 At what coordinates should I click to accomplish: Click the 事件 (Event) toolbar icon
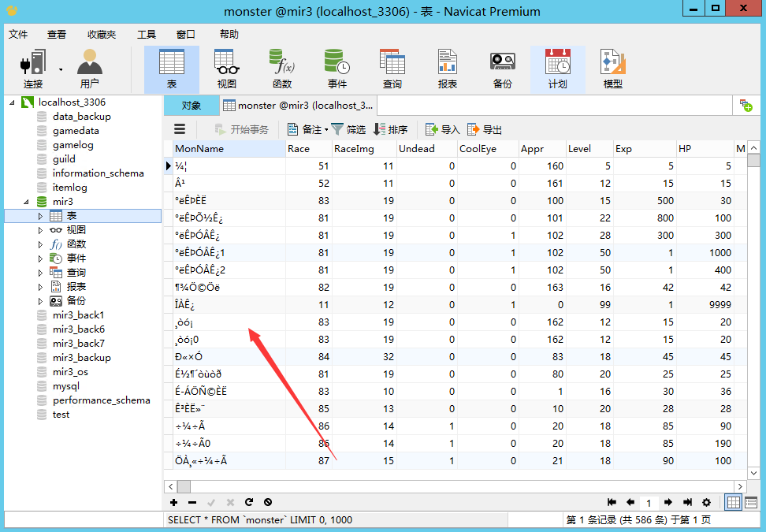click(x=337, y=69)
